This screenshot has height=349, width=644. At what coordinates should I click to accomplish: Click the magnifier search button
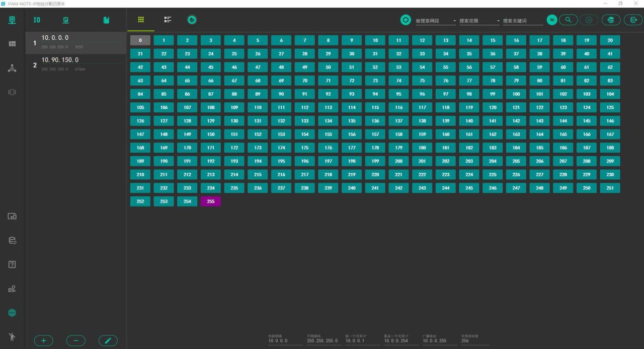(568, 20)
